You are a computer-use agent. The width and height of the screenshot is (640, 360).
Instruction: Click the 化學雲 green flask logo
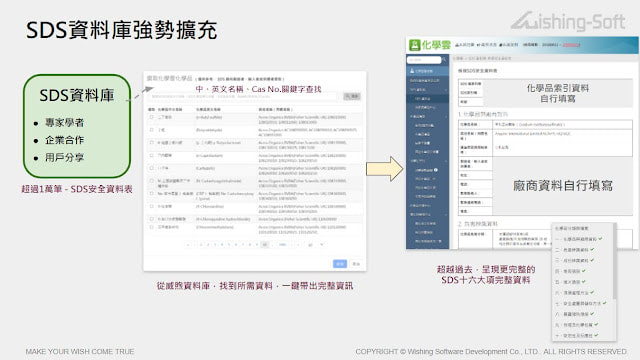415,45
